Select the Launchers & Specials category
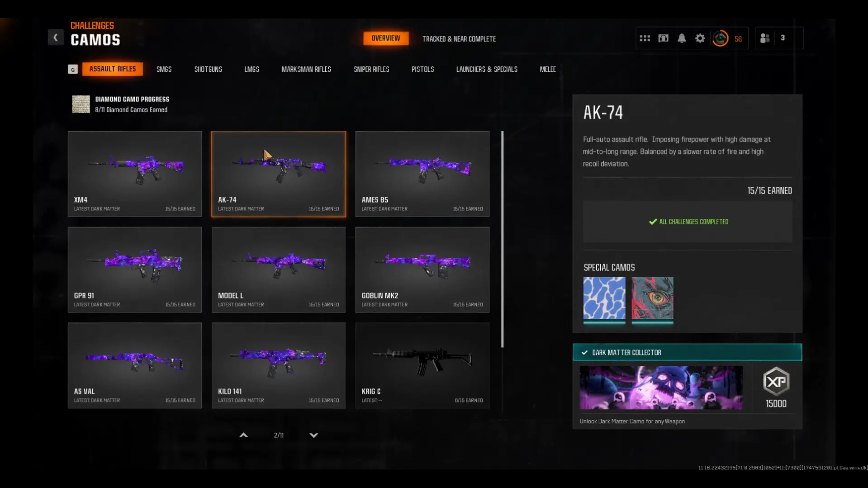The width and height of the screenshot is (868, 488). click(x=487, y=69)
